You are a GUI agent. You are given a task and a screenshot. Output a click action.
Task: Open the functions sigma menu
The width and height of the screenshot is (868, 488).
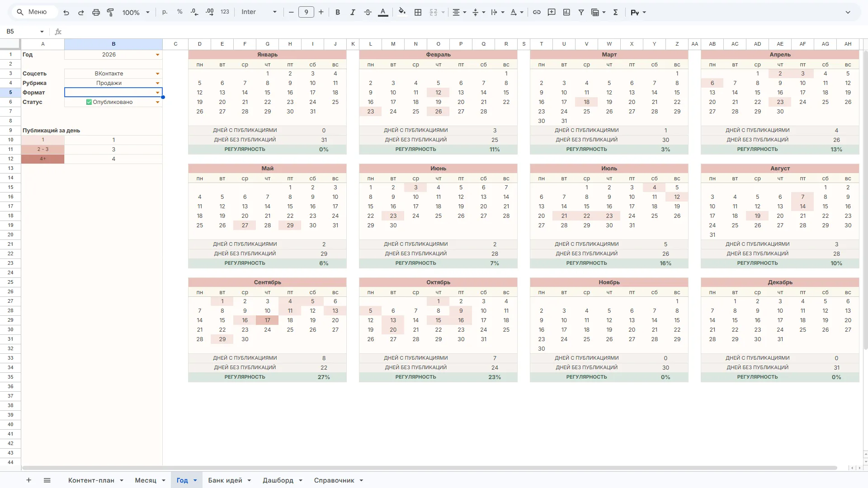coord(615,12)
